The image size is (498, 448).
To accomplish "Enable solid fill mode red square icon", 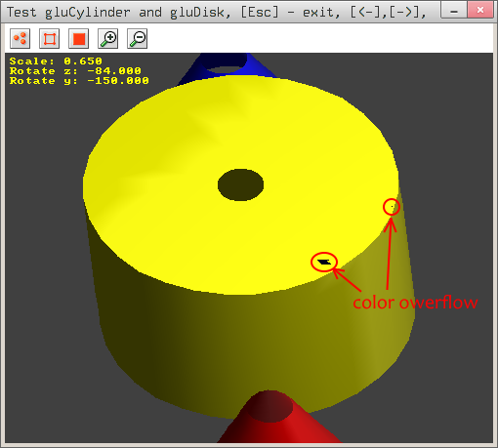I will [x=79, y=39].
